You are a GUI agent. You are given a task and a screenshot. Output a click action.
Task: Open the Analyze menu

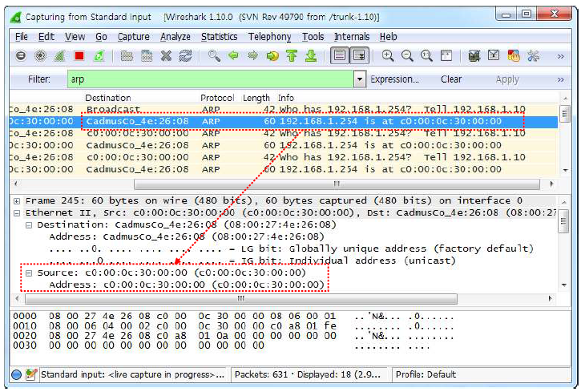176,37
